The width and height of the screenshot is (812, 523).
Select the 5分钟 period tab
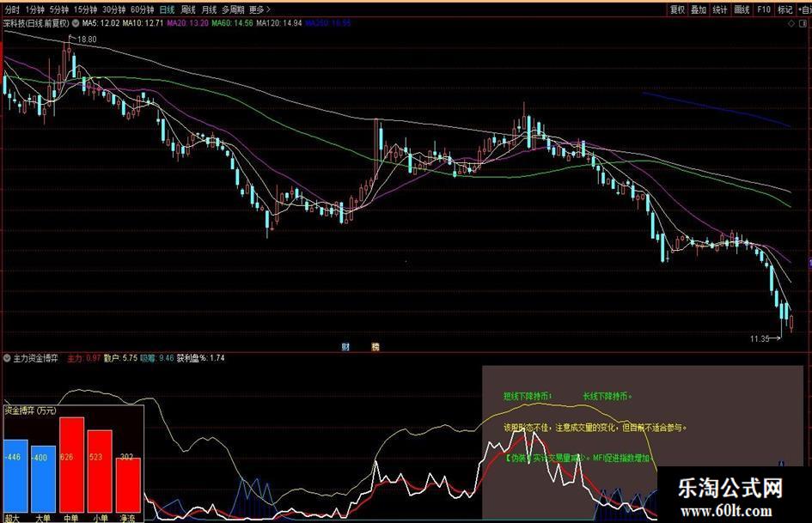pyautogui.click(x=59, y=9)
